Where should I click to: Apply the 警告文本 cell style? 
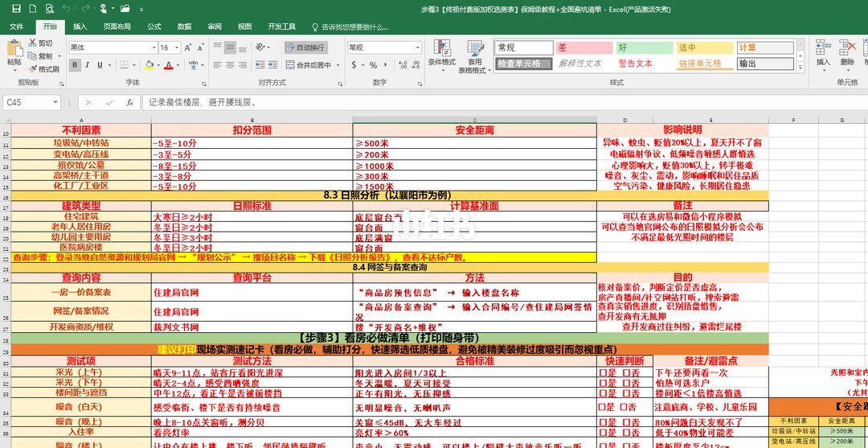tap(645, 63)
